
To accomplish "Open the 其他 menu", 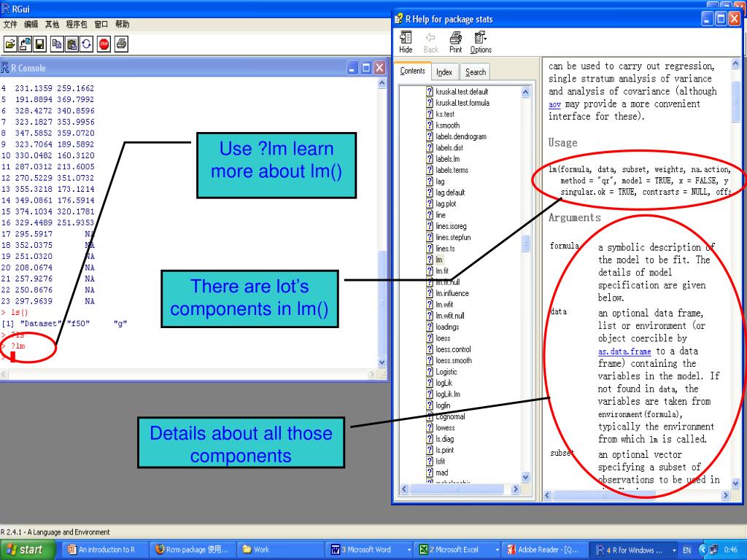I will pos(52,24).
